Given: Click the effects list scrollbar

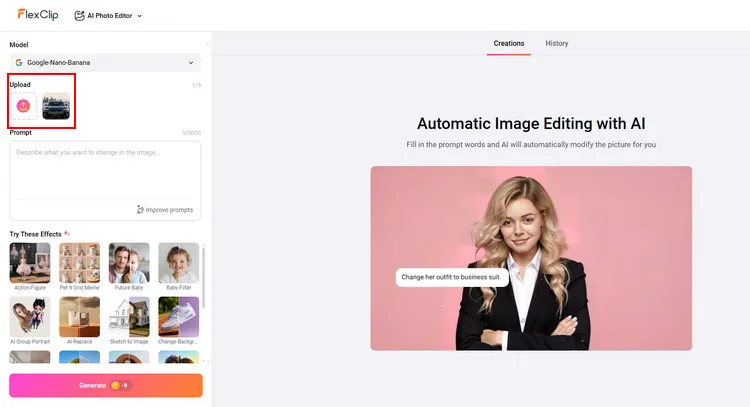Looking at the screenshot, I should click(x=204, y=277).
